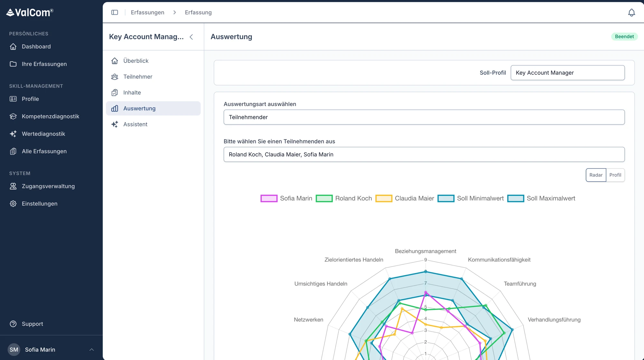Image resolution: width=644 pixels, height=360 pixels.
Task: Open the Dashboard menu item
Action: [36, 46]
